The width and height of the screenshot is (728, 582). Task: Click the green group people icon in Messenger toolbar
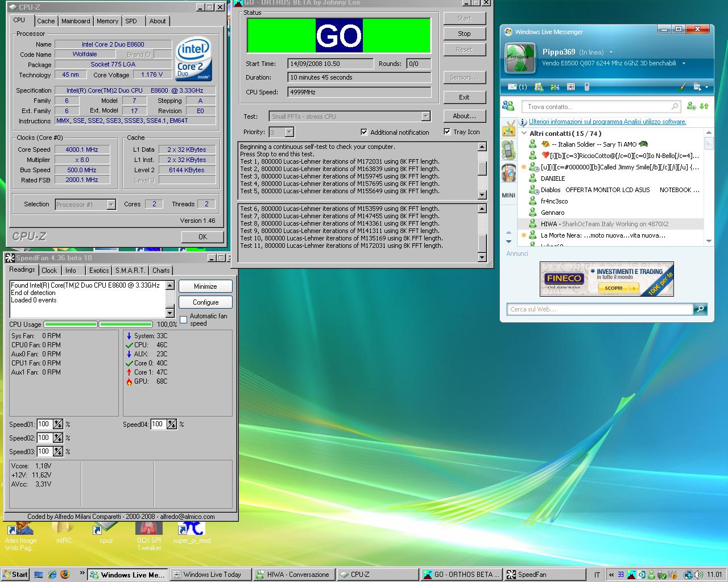click(556, 87)
